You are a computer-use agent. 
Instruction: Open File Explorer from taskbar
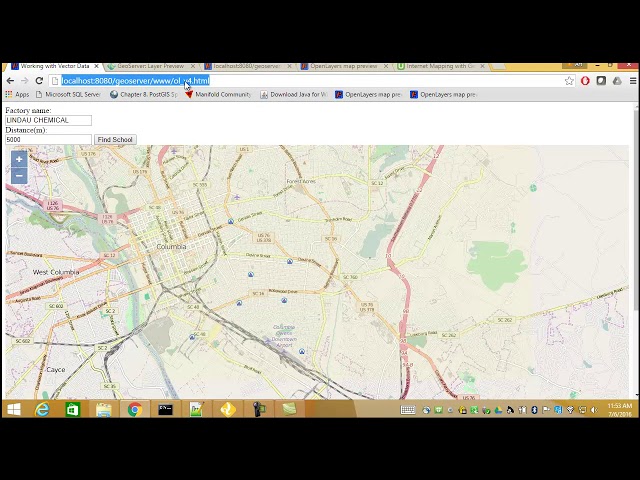pyautogui.click(x=104, y=409)
